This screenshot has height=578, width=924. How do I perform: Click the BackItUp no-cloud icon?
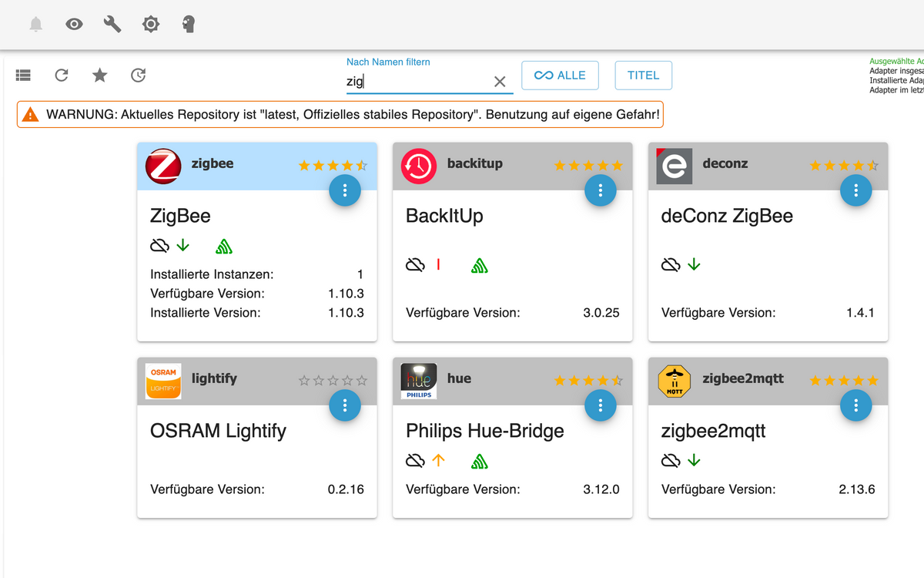pos(415,265)
